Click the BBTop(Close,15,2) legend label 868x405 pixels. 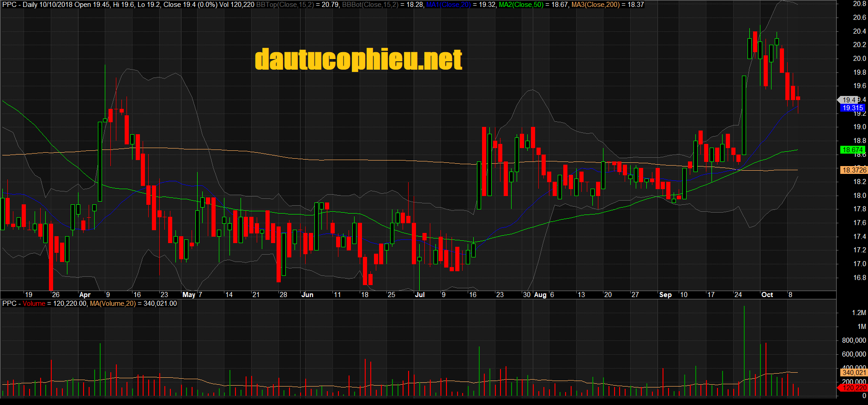285,5
